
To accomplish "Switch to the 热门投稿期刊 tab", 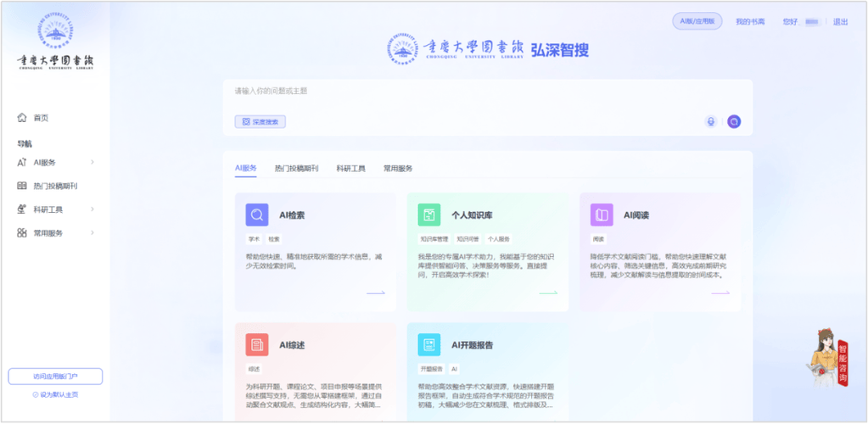I will [x=297, y=169].
